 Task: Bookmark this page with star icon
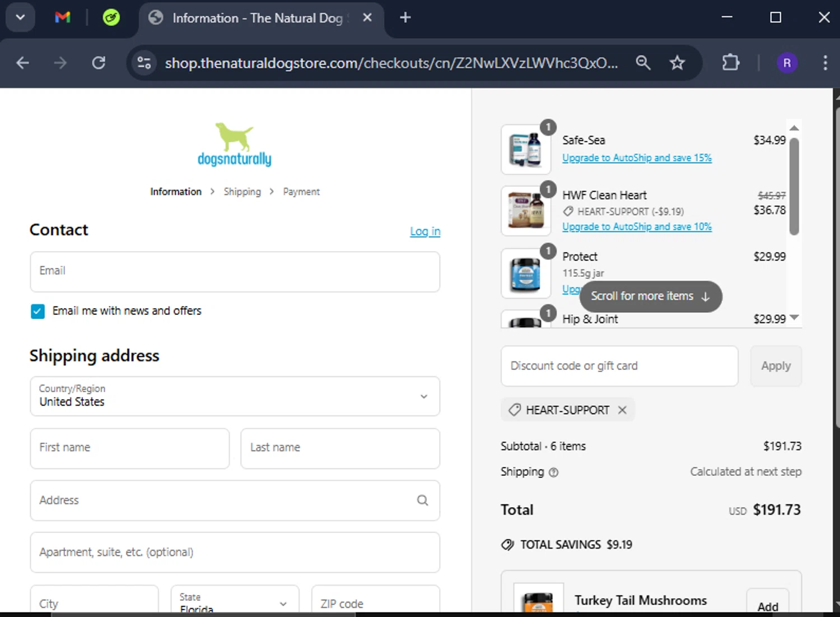point(678,63)
